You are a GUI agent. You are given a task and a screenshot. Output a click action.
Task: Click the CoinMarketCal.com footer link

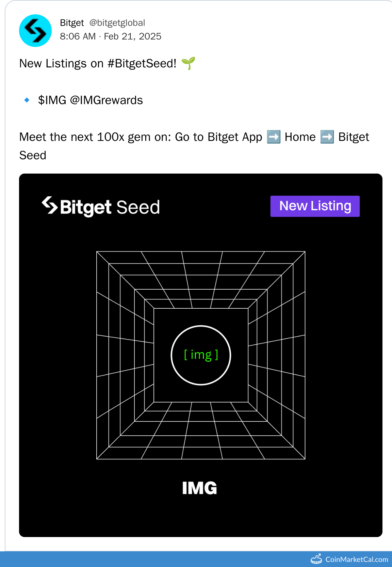[x=357, y=560]
